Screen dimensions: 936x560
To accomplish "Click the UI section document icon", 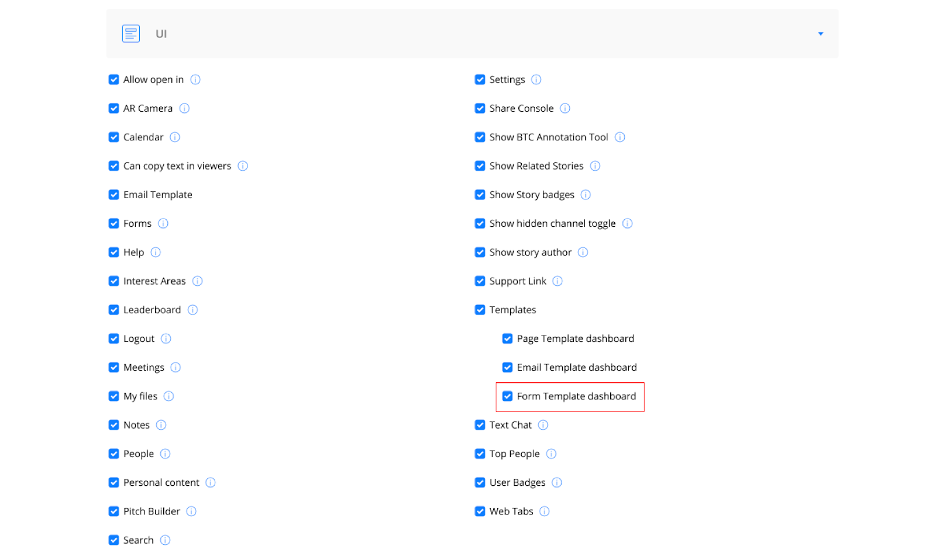I will tap(131, 34).
